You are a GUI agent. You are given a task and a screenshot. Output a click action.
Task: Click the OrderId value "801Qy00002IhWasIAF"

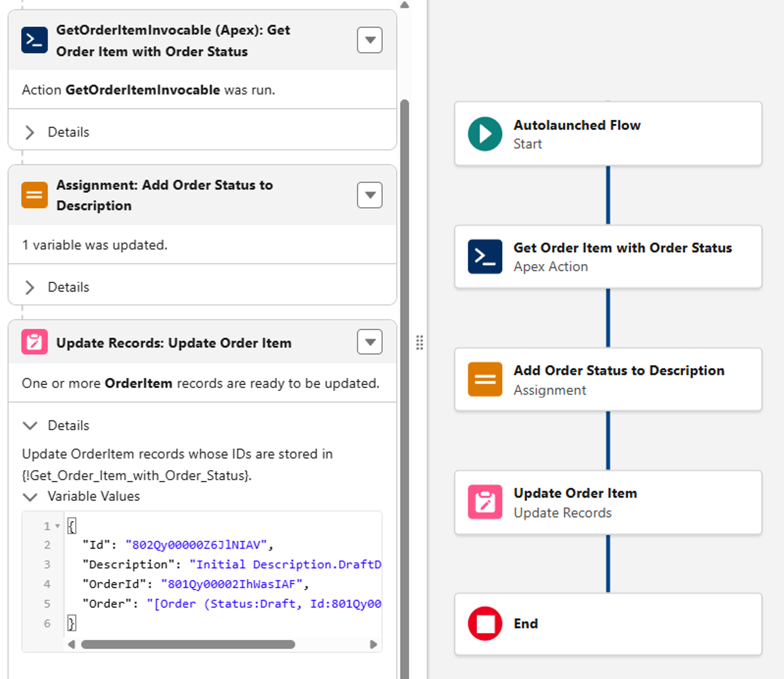[232, 584]
